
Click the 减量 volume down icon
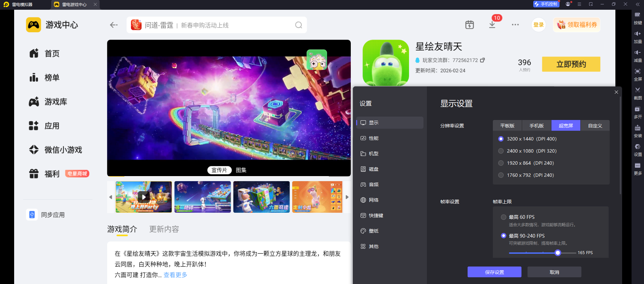coord(638,52)
